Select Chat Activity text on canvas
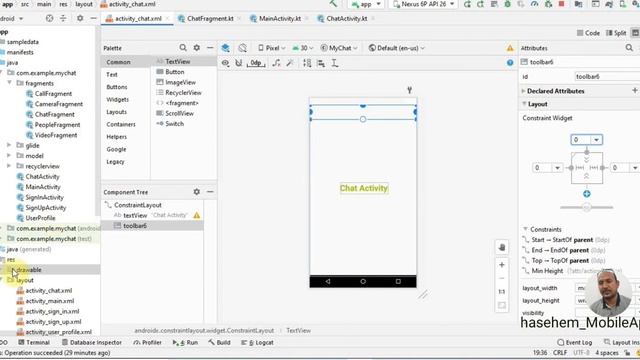This screenshot has height=360, width=640. click(364, 188)
